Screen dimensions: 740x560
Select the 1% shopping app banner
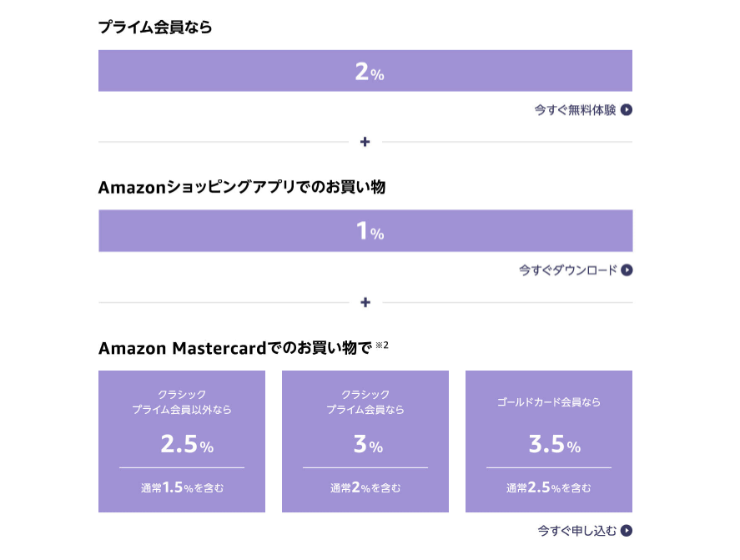coord(365,231)
